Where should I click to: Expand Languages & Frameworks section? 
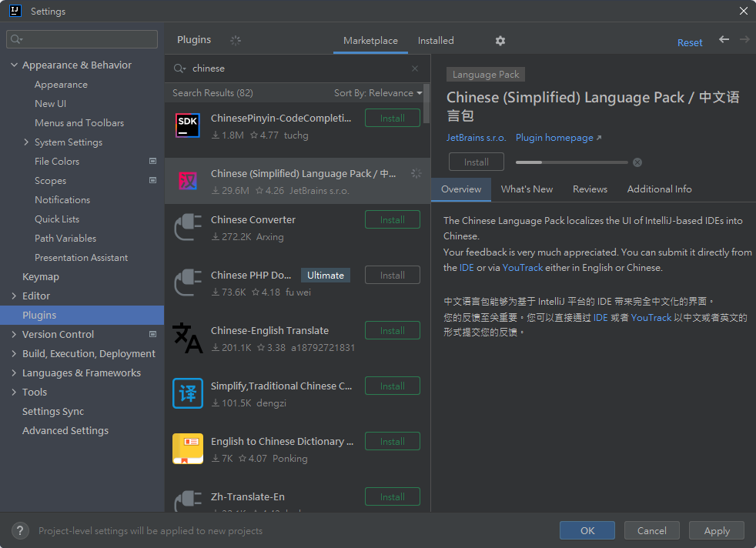click(x=14, y=373)
